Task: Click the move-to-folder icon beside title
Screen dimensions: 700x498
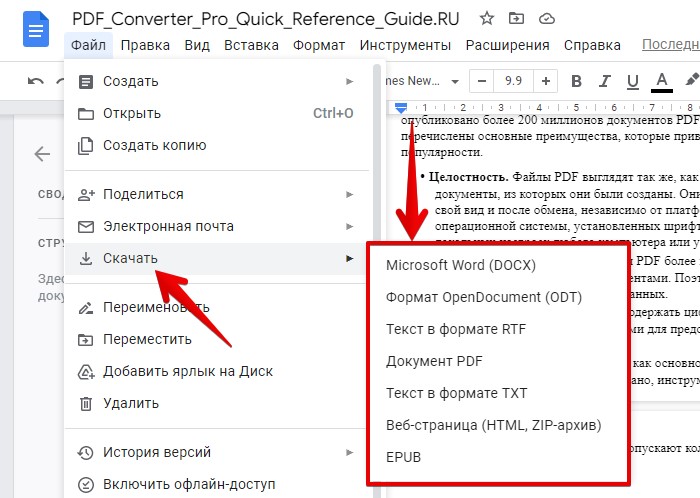Action: pos(516,19)
